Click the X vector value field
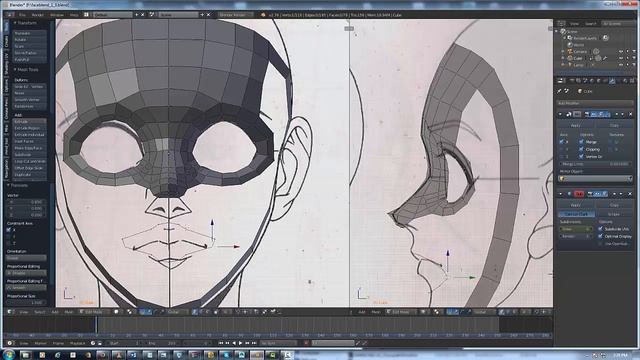Viewport: 640px width, 360px height. [x=26, y=202]
